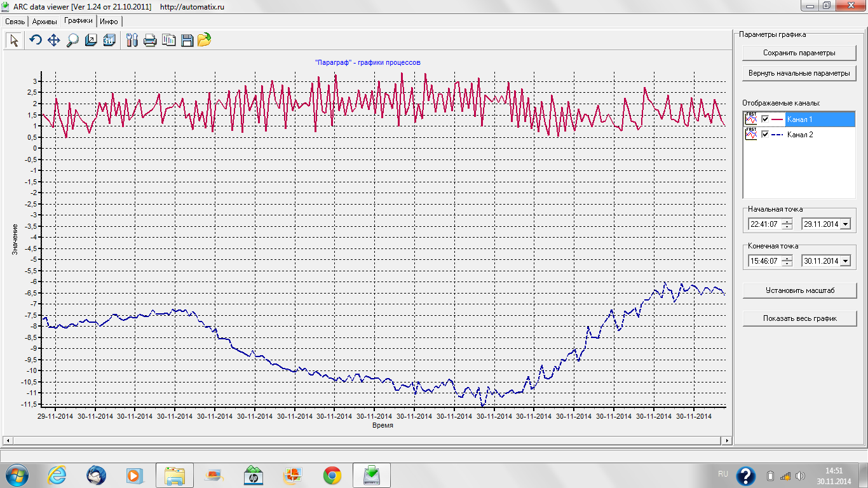Image resolution: width=868 pixels, height=488 pixels.
Task: Save chart with the floppy disk icon
Action: click(x=187, y=40)
